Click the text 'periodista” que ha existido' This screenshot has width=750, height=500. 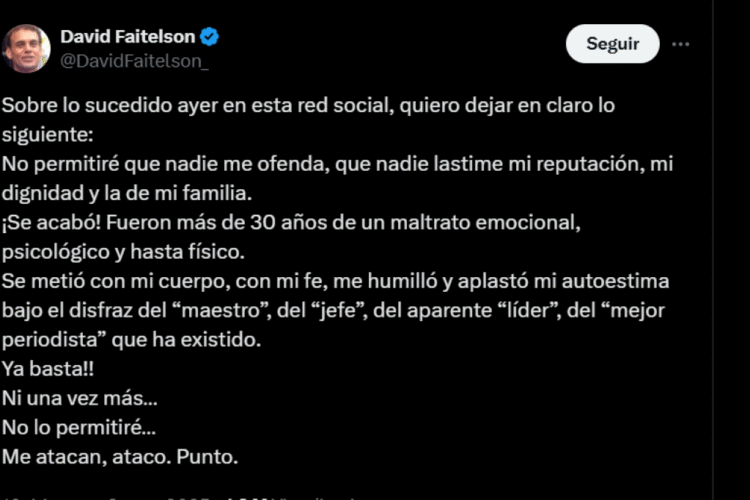pyautogui.click(x=130, y=340)
